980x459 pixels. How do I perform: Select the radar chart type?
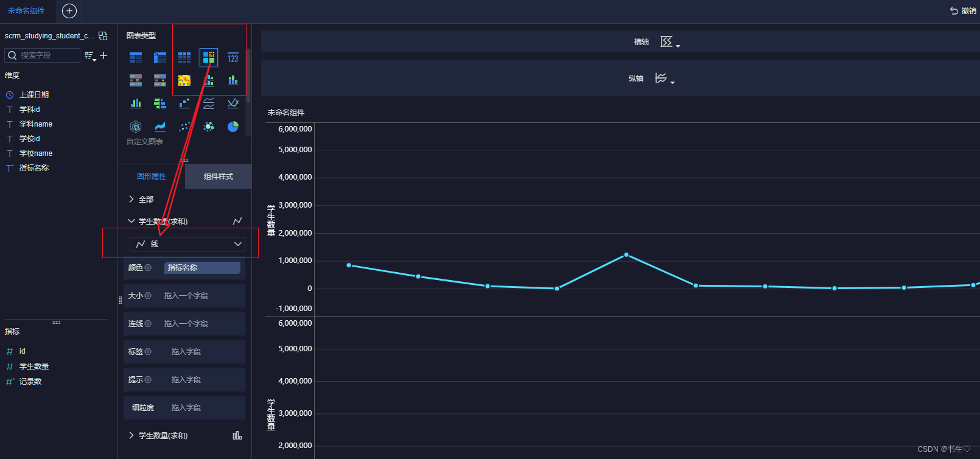click(136, 127)
